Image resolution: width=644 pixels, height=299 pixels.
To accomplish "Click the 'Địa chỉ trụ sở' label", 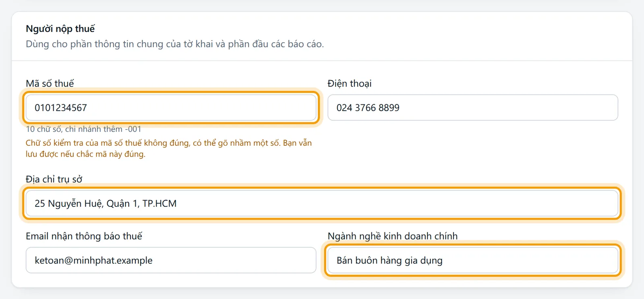I will click(54, 179).
